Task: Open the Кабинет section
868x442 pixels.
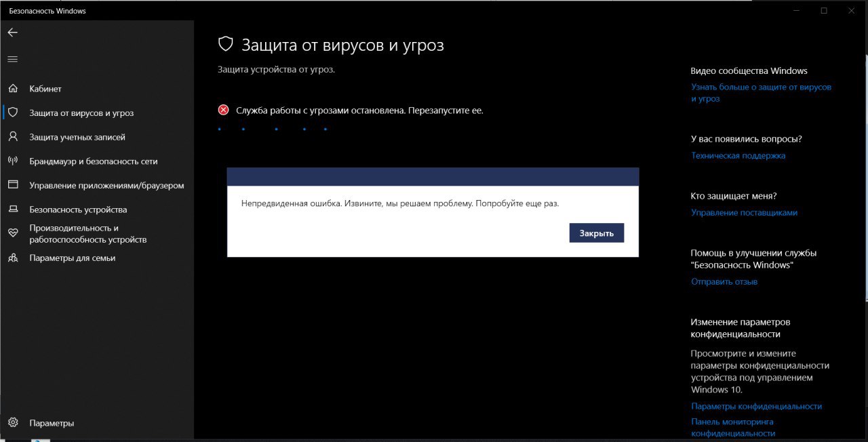Action: (x=45, y=89)
